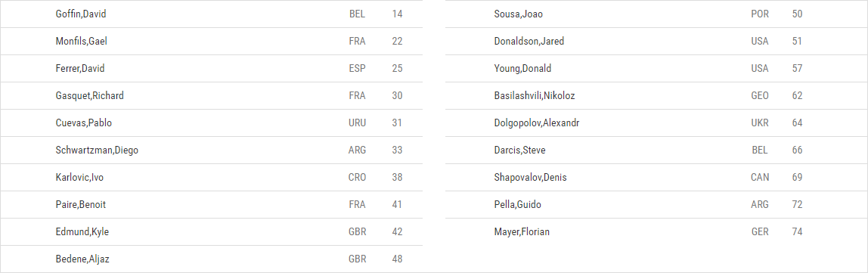Click on Ferrer,David name
868x273 pixels.
80,69
